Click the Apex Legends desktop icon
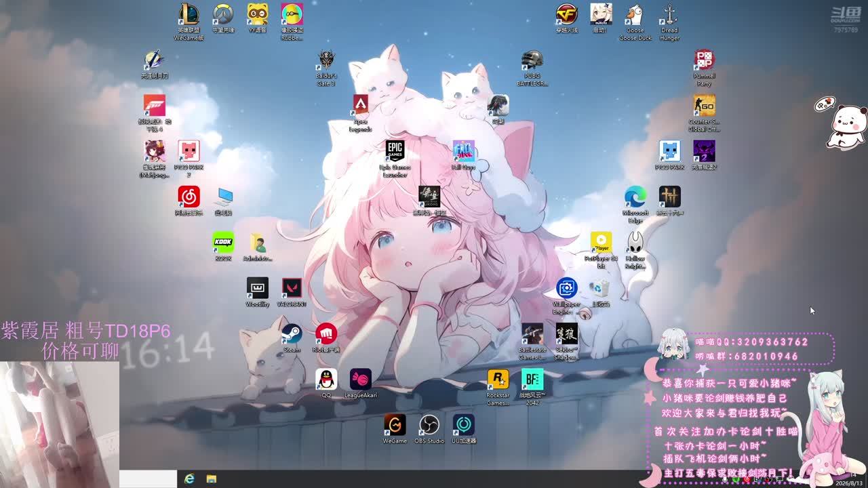This screenshot has height=488, width=868. pyautogui.click(x=360, y=105)
